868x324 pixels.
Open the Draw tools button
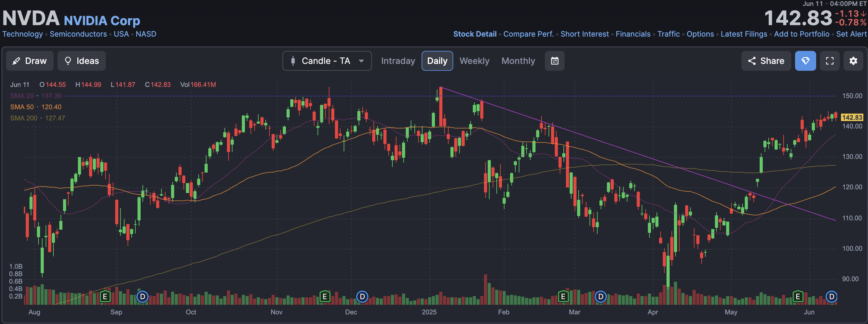coord(30,61)
